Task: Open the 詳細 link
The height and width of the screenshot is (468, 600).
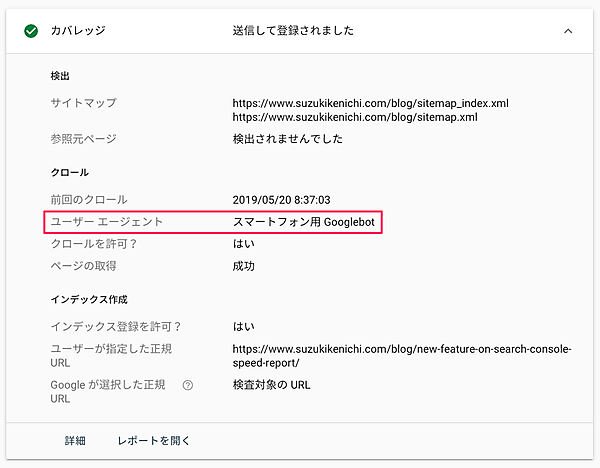Action: [75, 441]
